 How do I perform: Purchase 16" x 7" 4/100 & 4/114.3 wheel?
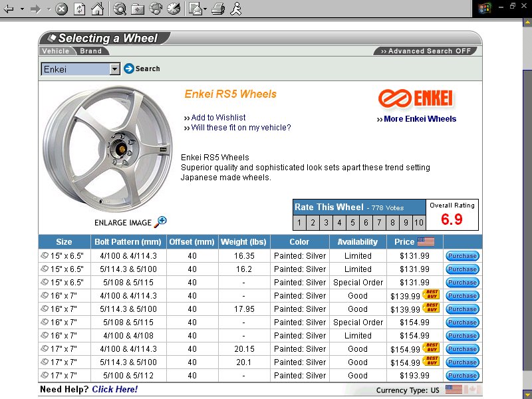[462, 295]
